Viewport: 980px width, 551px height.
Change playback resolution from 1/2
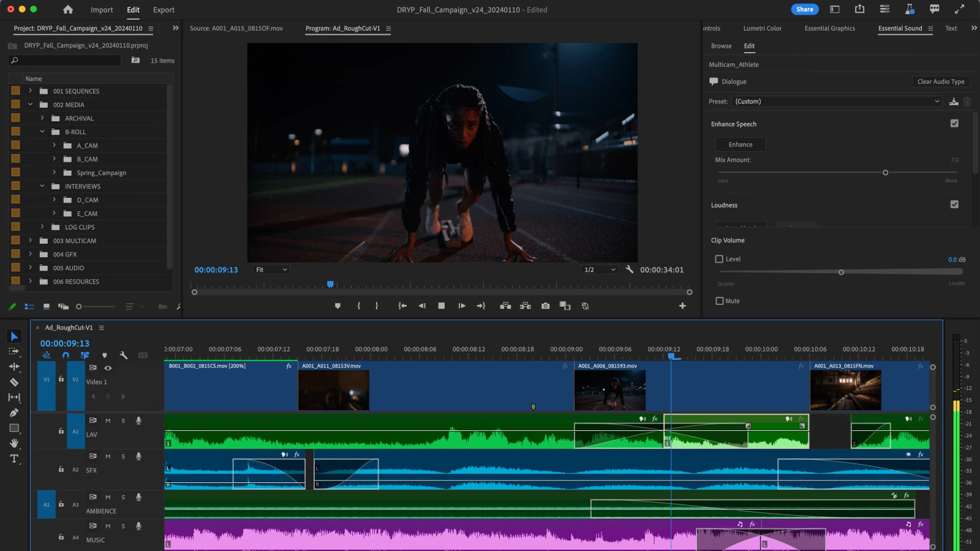click(599, 269)
